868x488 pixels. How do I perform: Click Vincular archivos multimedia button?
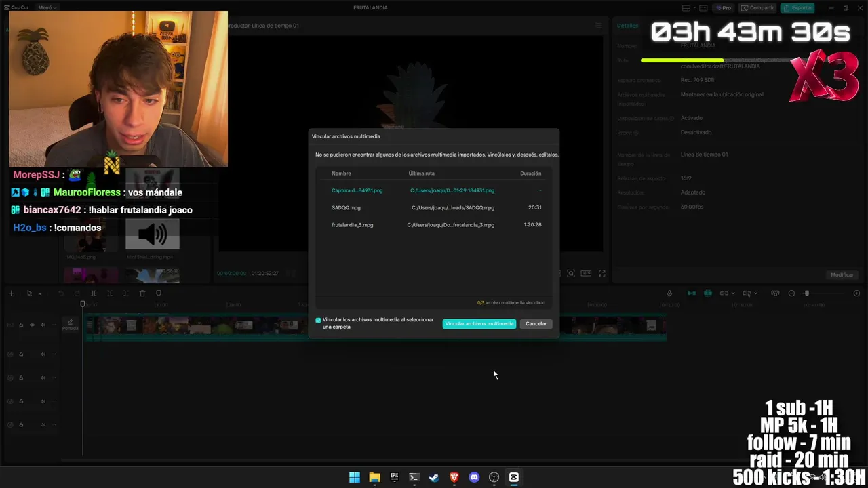click(x=479, y=324)
